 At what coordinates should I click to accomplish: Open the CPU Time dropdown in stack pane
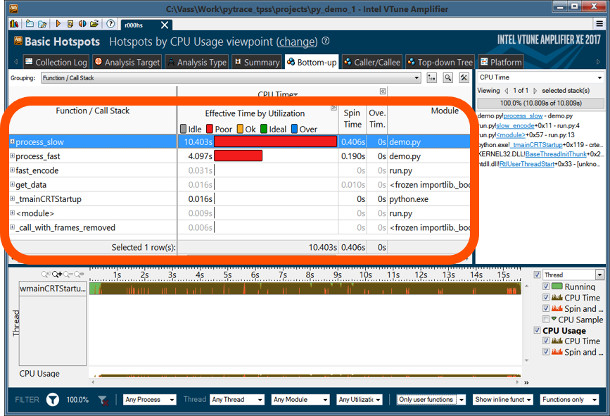click(540, 77)
